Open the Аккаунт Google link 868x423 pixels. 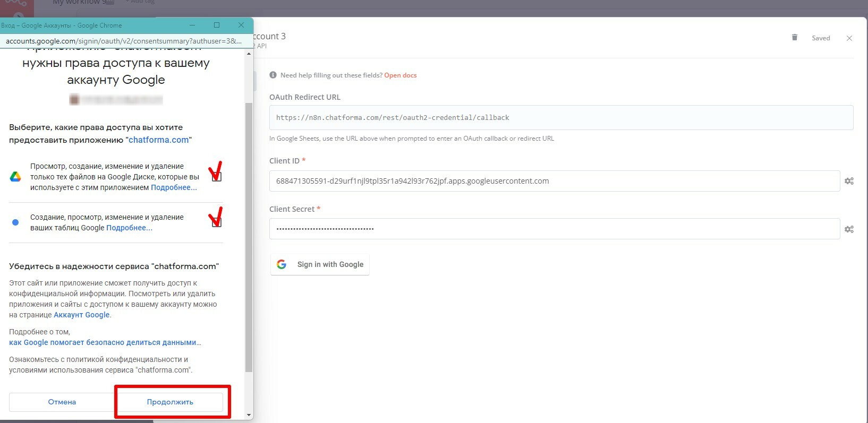pos(82,315)
